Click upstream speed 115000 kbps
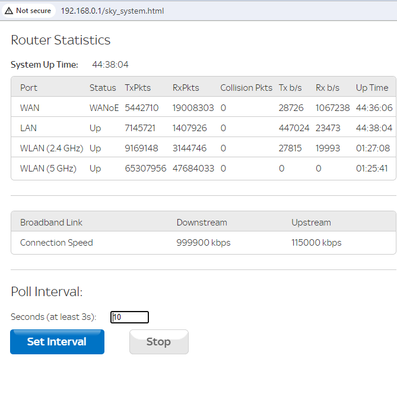Screen dimensions: 397x400 [317, 243]
